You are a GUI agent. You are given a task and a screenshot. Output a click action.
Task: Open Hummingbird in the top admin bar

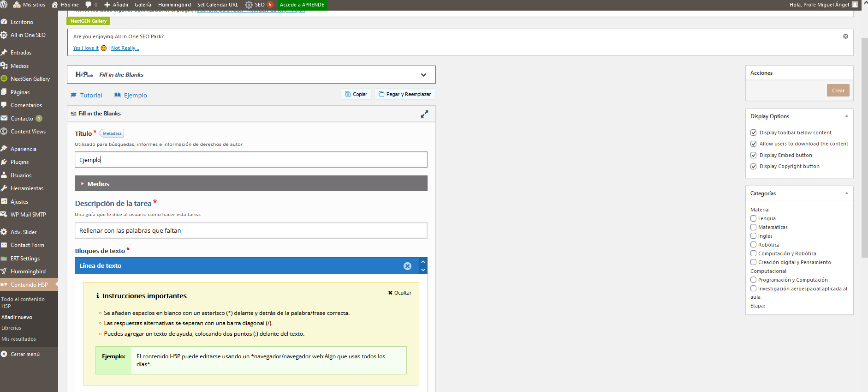[174, 5]
